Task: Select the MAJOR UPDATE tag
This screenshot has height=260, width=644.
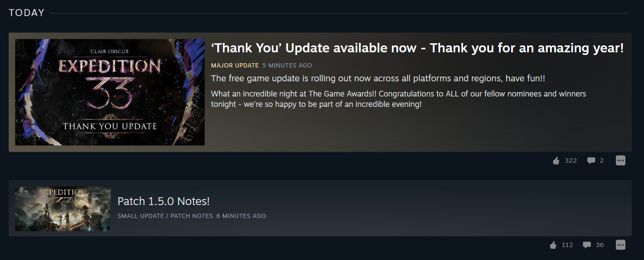Action: coord(235,65)
